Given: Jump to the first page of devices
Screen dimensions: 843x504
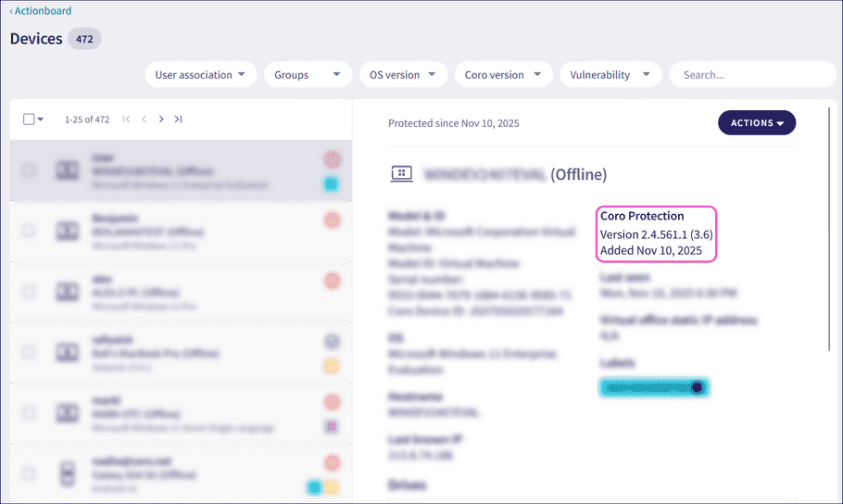Looking at the screenshot, I should (x=127, y=120).
